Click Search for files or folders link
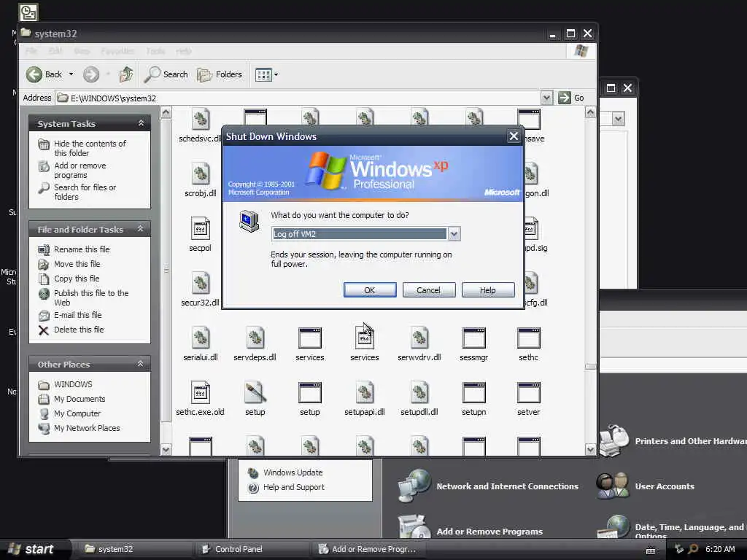 point(85,192)
